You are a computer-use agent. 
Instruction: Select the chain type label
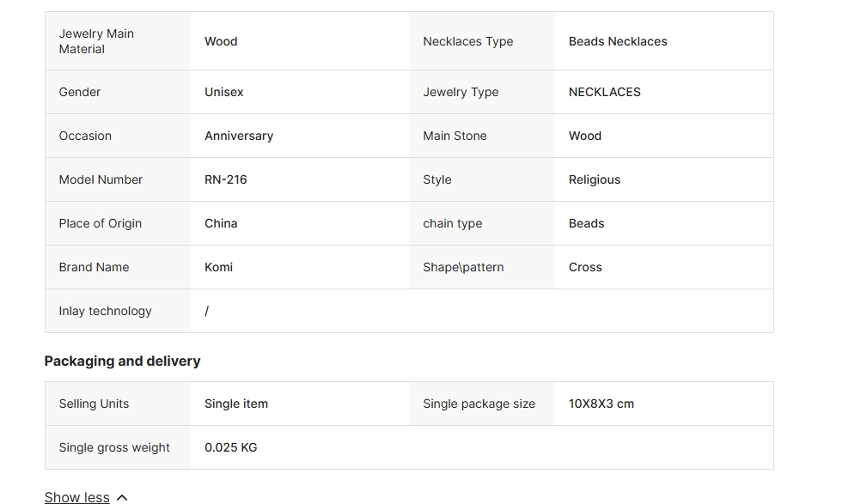pos(452,223)
